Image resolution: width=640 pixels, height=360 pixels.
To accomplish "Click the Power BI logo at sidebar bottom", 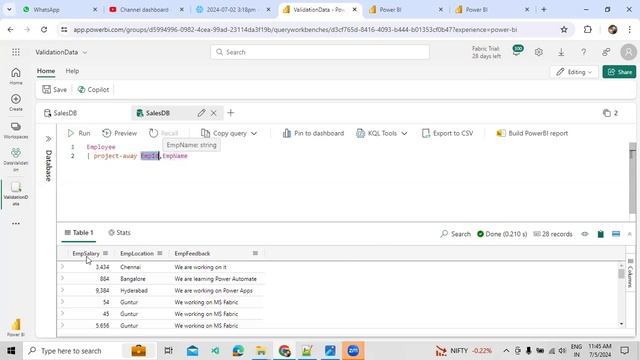I will pyautogui.click(x=16, y=327).
